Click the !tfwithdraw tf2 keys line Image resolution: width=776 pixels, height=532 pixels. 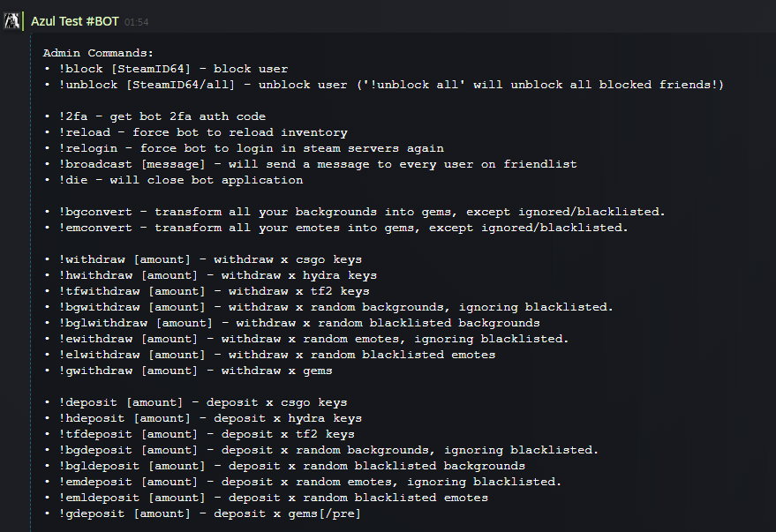(207, 291)
